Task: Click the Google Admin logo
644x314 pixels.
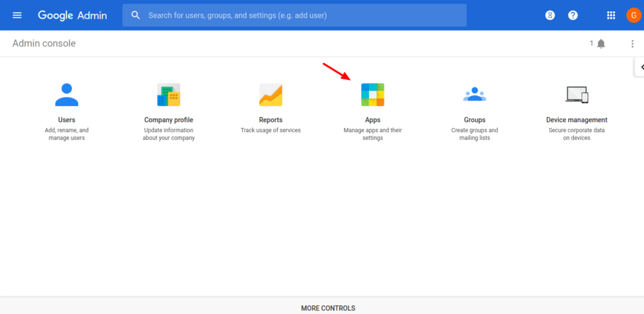Action: pos(73,16)
